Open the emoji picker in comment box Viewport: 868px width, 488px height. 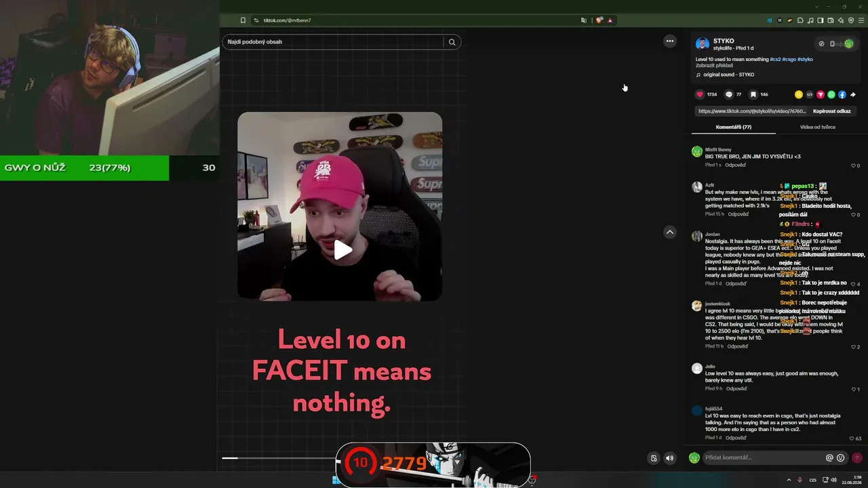pos(841,457)
